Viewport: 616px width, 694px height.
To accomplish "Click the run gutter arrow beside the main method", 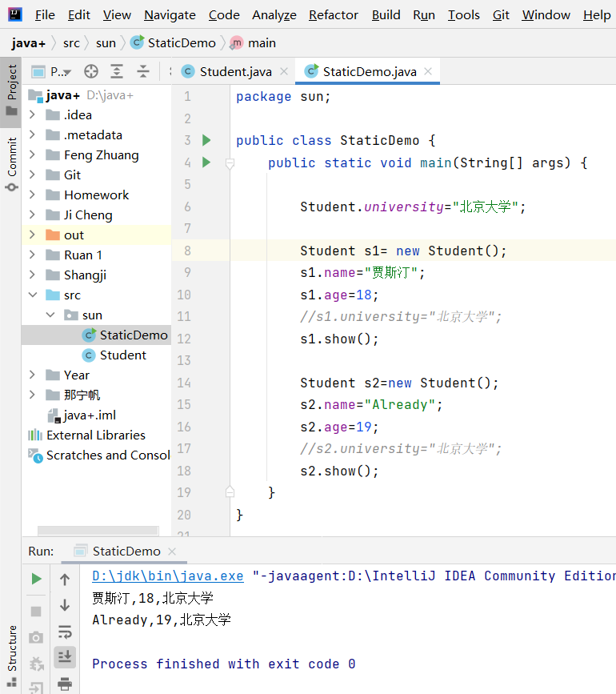I will click(206, 162).
